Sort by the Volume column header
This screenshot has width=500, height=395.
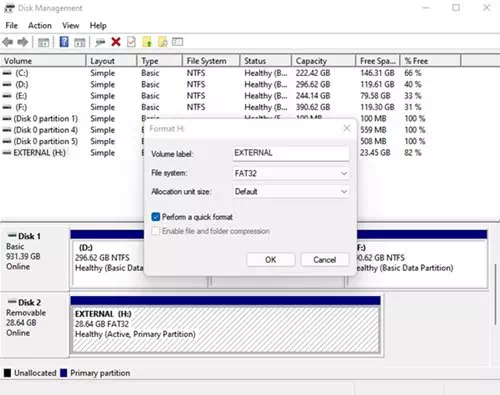[x=43, y=61]
